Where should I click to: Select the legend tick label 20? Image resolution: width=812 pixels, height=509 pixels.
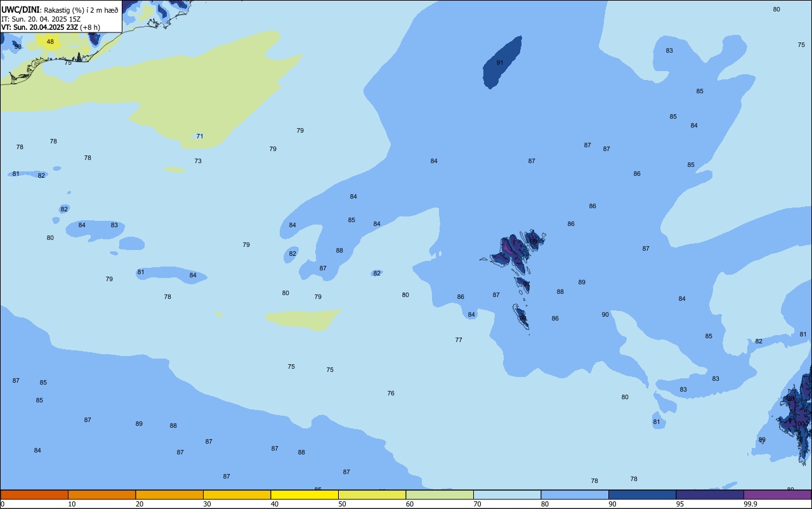[x=140, y=504]
